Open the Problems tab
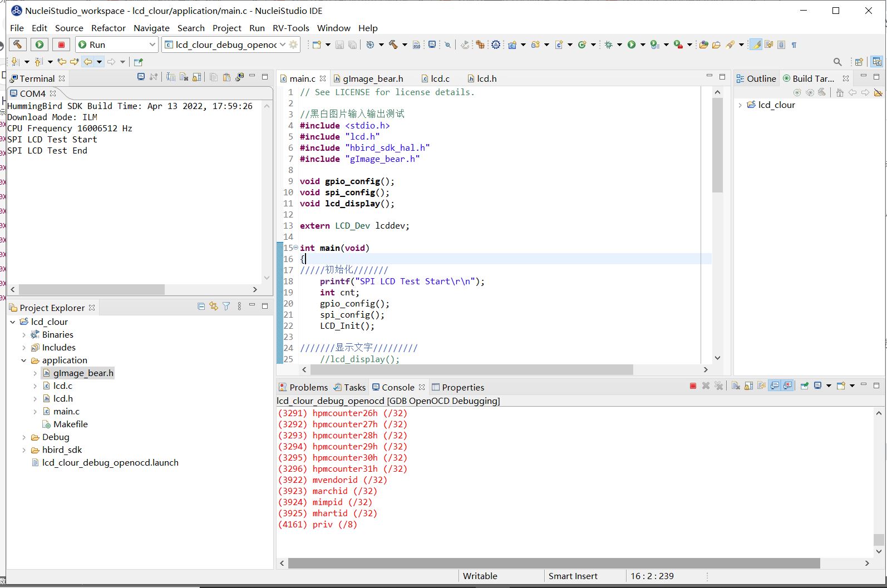This screenshot has height=588, width=887. pos(303,387)
